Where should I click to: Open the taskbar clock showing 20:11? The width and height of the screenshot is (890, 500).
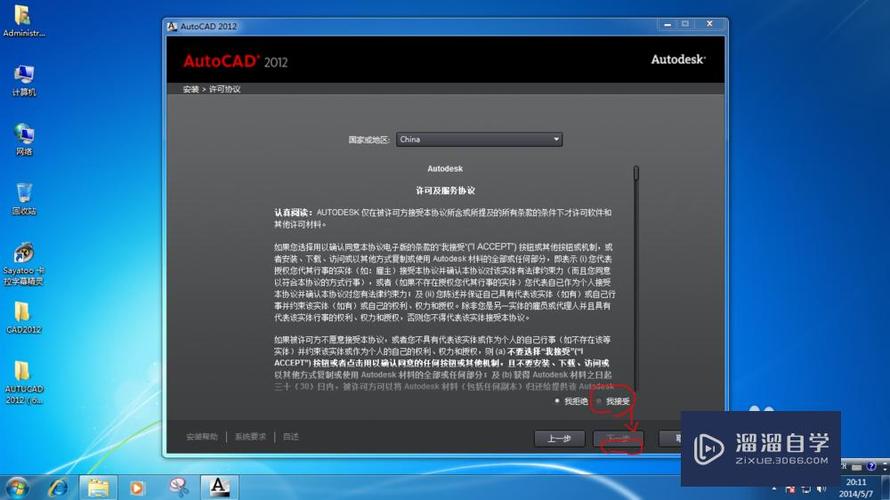tap(856, 488)
